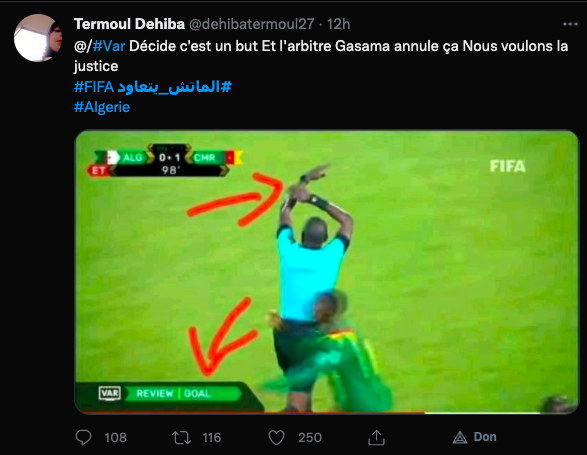The height and width of the screenshot is (455, 587).
Task: Click the 116 retweets count
Action: 212,437
